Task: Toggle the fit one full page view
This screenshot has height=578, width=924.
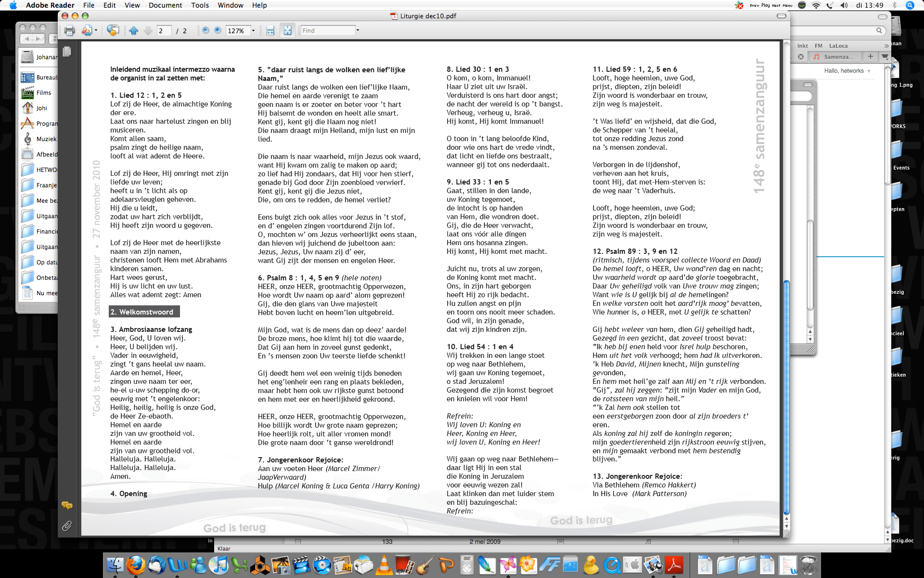Action: (287, 30)
